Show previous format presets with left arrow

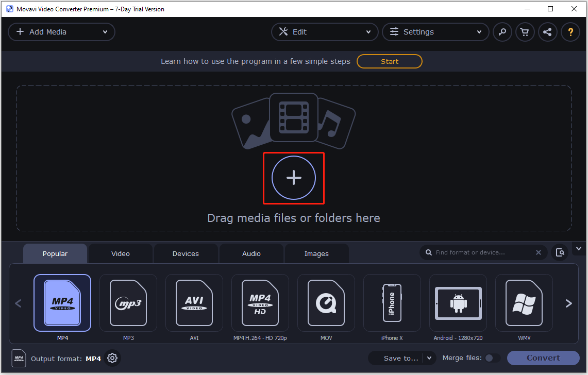pyautogui.click(x=18, y=303)
